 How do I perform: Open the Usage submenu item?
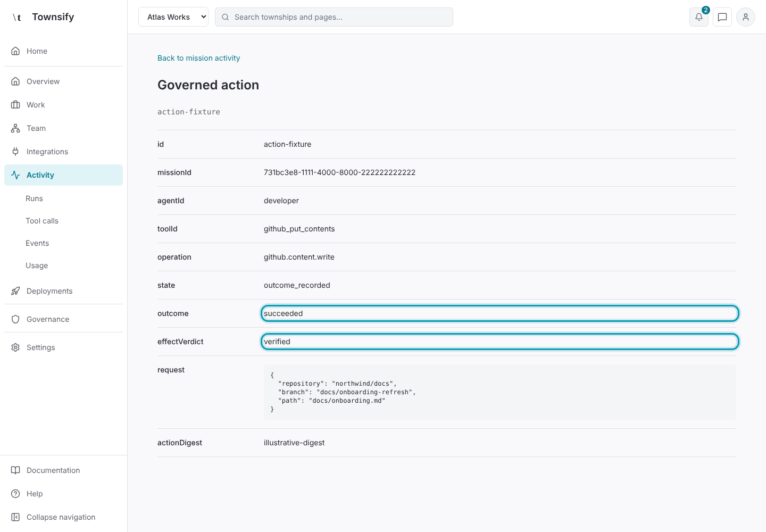coord(37,265)
